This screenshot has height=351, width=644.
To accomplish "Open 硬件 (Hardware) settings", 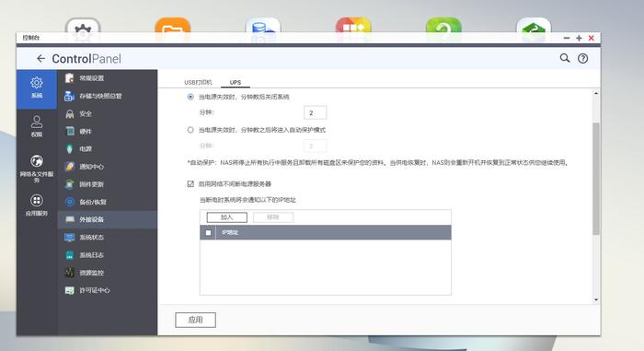I will [x=107, y=131].
